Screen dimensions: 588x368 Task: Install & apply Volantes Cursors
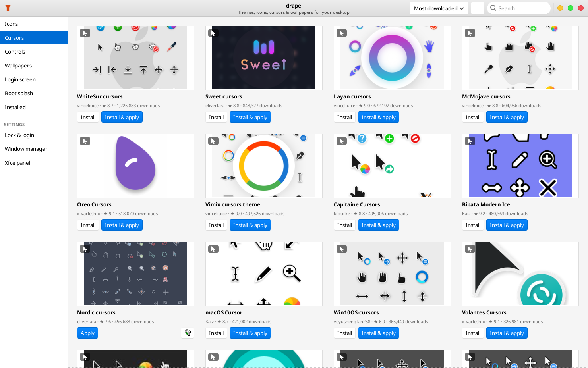click(507, 333)
